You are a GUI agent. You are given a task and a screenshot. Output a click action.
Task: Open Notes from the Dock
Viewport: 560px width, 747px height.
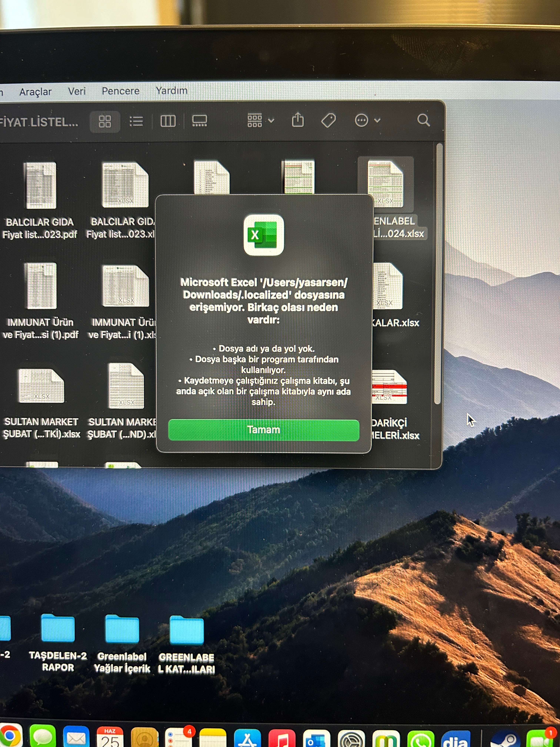(x=213, y=738)
